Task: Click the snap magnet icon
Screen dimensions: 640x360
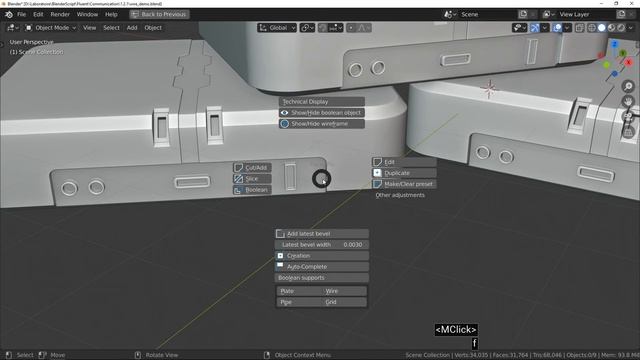Action: coord(322,28)
